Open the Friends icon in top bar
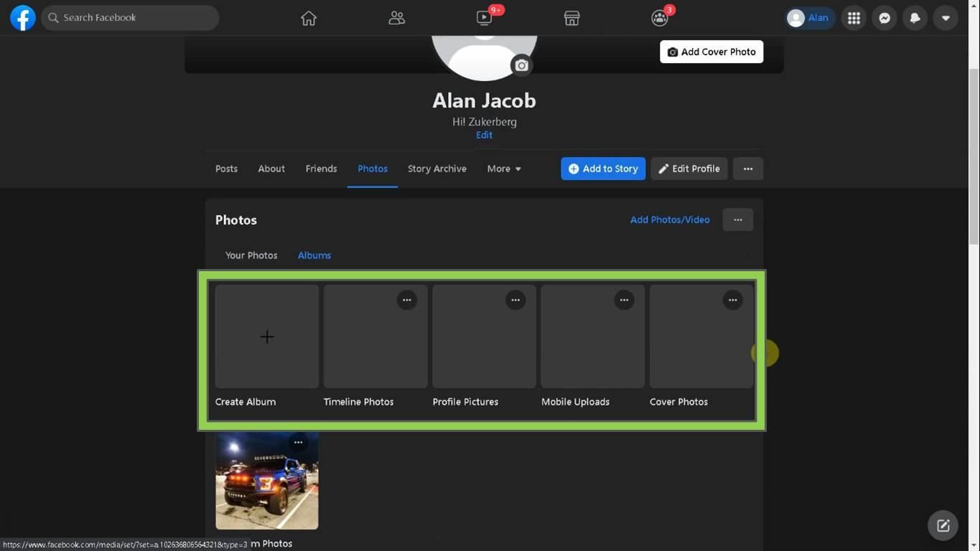 pos(396,18)
